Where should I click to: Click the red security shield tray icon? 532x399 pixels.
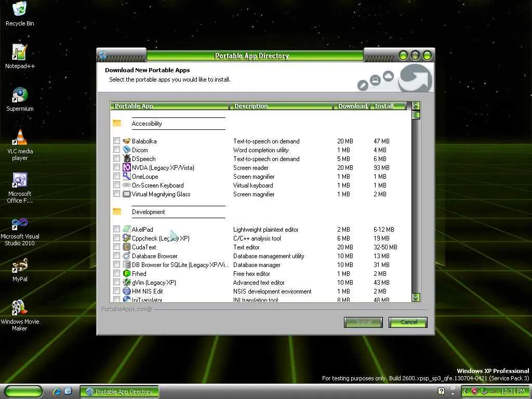click(x=474, y=391)
